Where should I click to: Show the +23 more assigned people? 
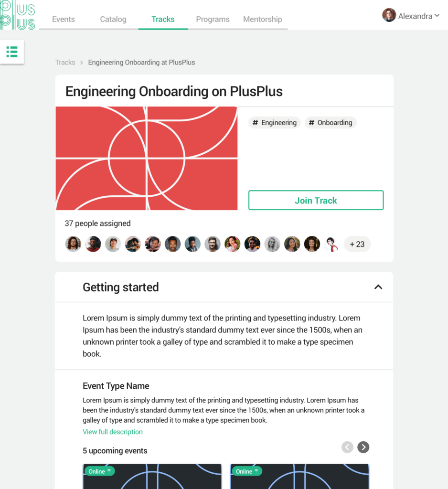357,244
